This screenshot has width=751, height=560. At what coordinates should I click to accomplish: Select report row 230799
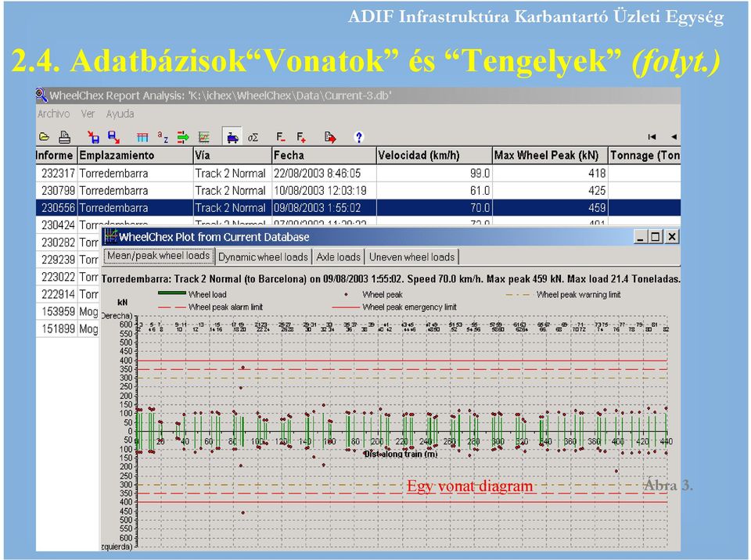(358, 191)
